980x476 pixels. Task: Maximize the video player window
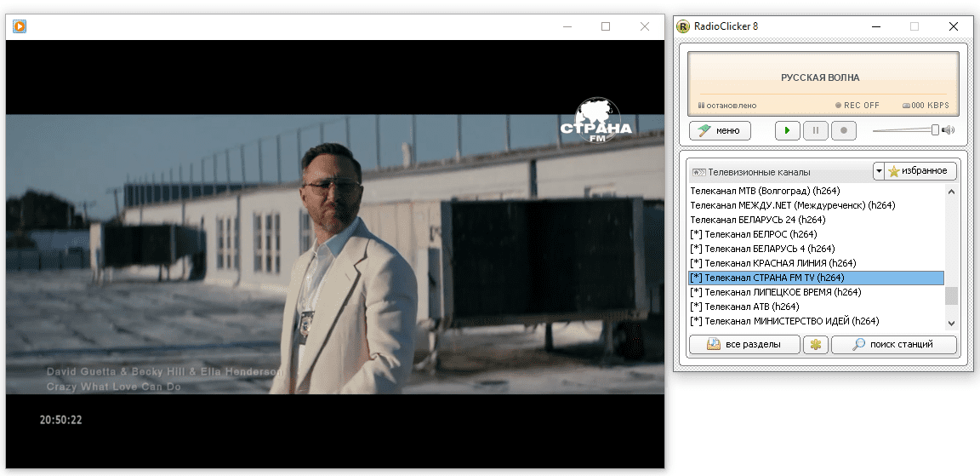pos(606,26)
